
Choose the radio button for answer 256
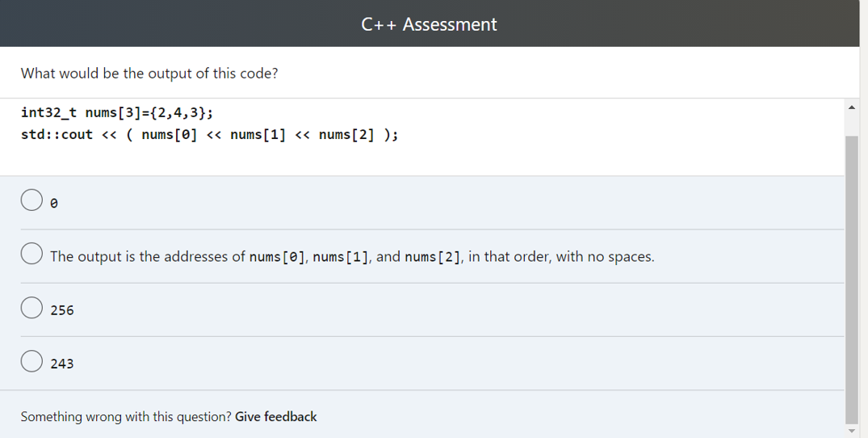tap(31, 307)
